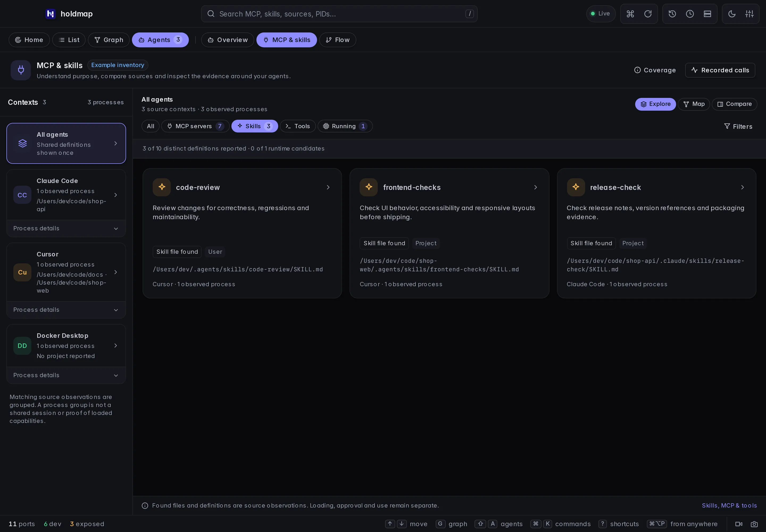Click the holdmap logo icon
Image resolution: width=766 pixels, height=532 pixels.
coord(50,14)
